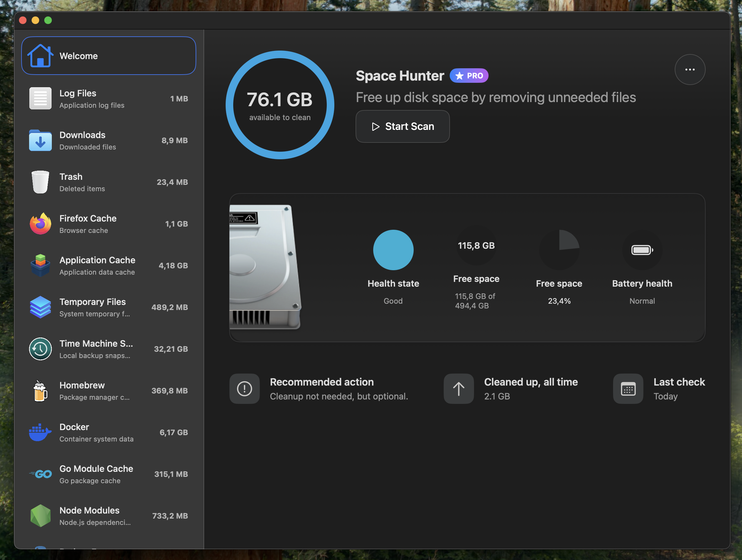Open Application Cache using its layered icon

point(40,265)
